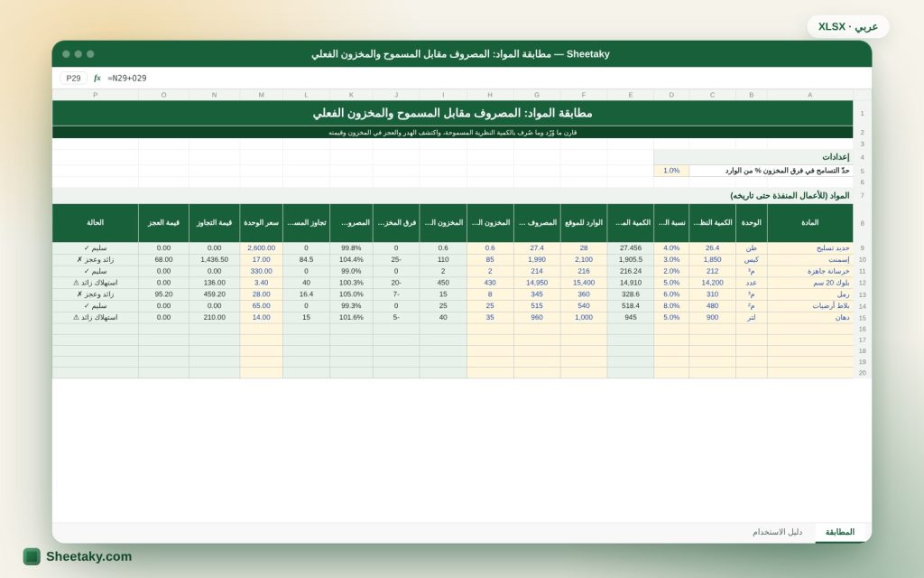Click the قيمة العجز header cell
The image size is (924, 578).
pos(164,223)
